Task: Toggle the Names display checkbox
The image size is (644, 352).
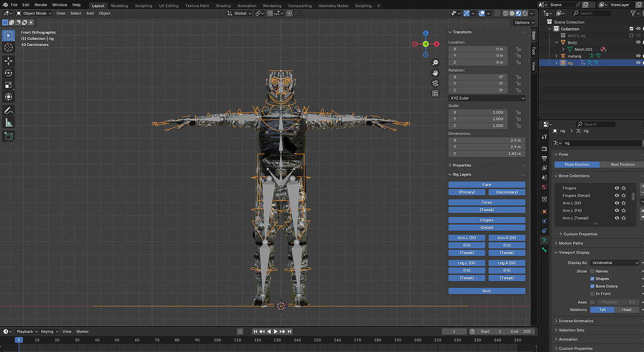Action: pyautogui.click(x=592, y=272)
